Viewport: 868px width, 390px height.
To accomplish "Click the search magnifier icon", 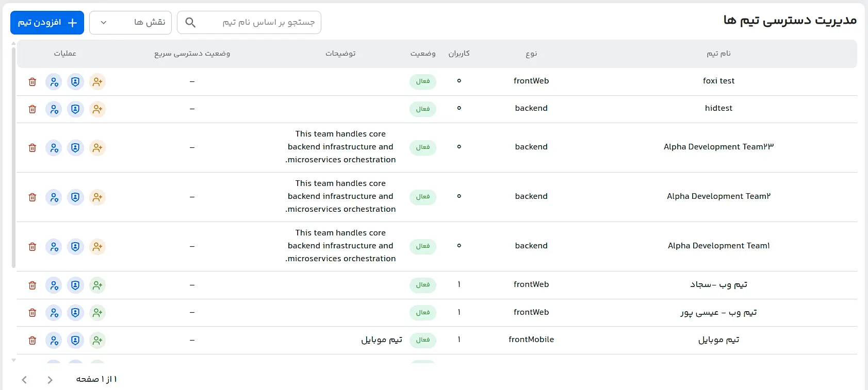I will click(x=190, y=23).
